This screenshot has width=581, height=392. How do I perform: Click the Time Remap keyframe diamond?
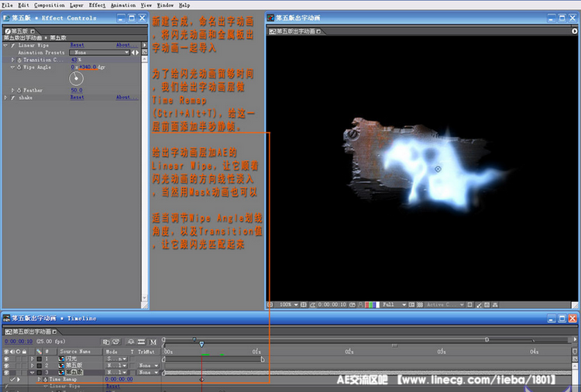coord(201,380)
